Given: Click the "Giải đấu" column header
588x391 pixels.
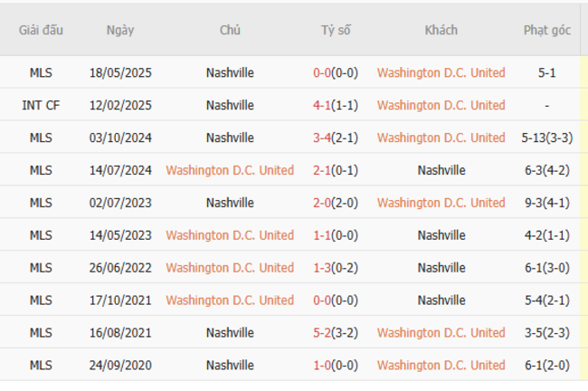Looking at the screenshot, I should (x=41, y=30).
